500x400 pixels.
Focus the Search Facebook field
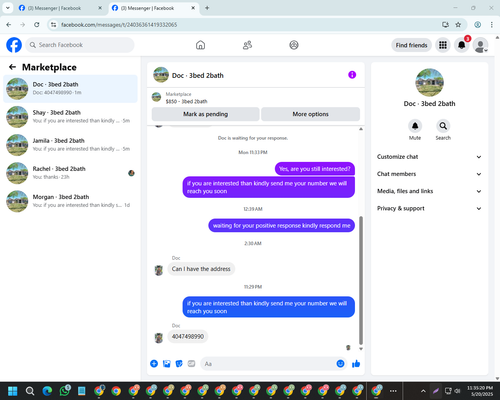pos(80,45)
